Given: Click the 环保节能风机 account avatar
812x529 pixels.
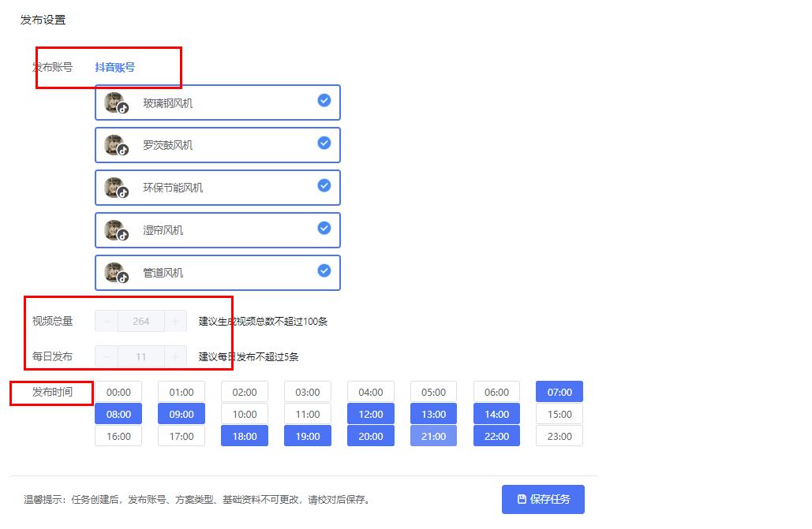Looking at the screenshot, I should (115, 187).
